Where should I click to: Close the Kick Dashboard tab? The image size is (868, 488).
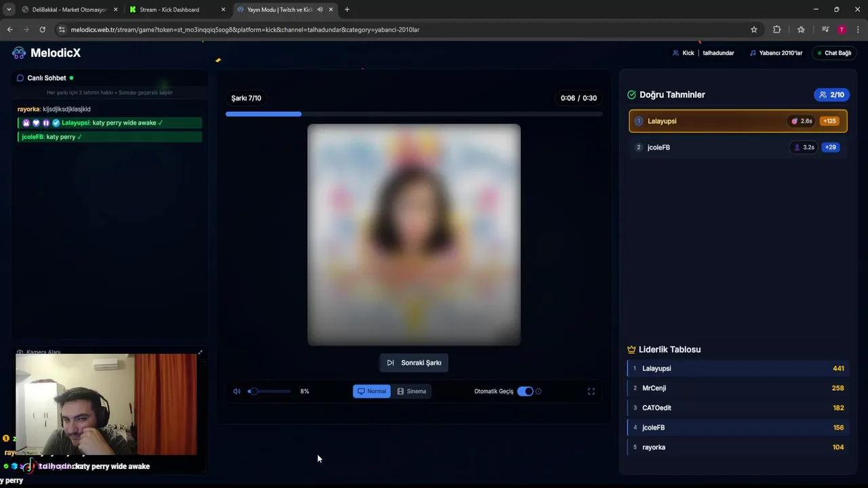point(223,9)
